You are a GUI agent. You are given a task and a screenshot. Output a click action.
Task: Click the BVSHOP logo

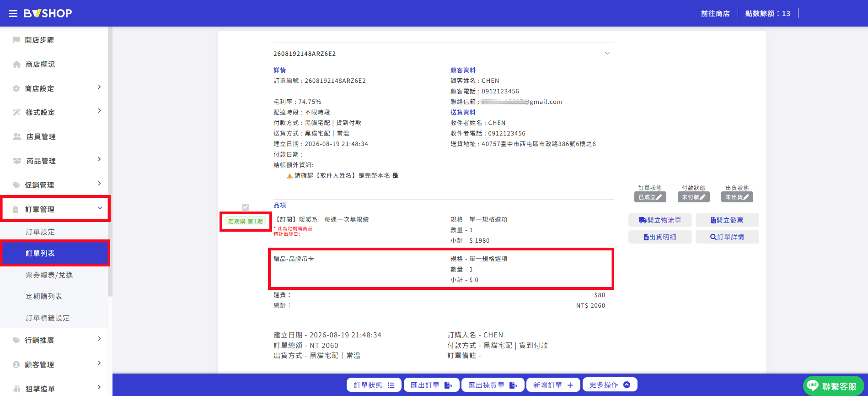pyautogui.click(x=48, y=13)
